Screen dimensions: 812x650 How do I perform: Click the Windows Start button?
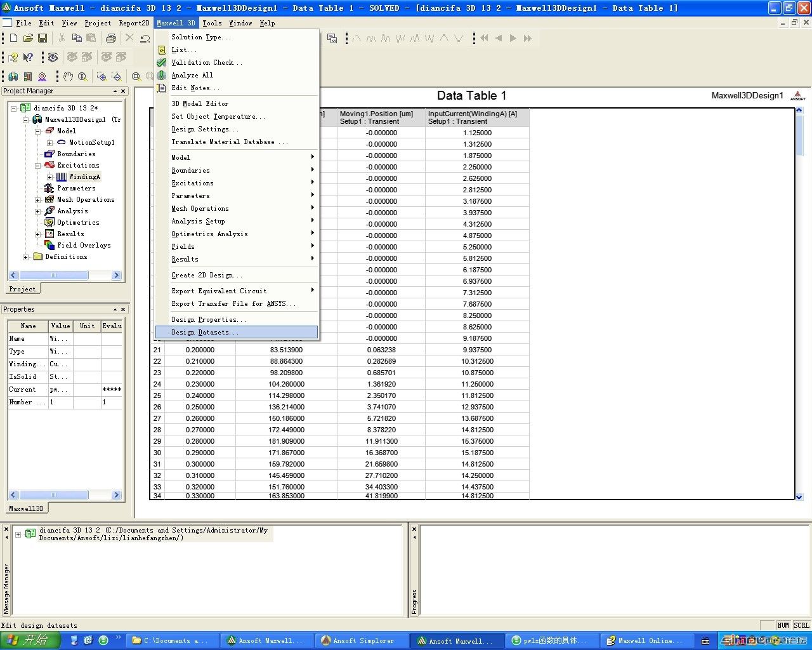pyautogui.click(x=30, y=640)
